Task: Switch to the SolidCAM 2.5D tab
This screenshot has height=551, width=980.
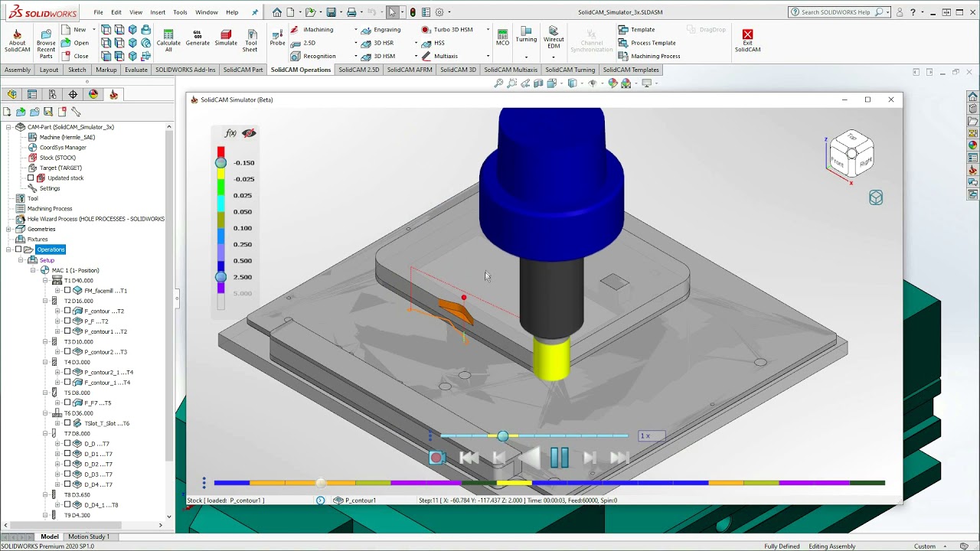Action: click(358, 70)
